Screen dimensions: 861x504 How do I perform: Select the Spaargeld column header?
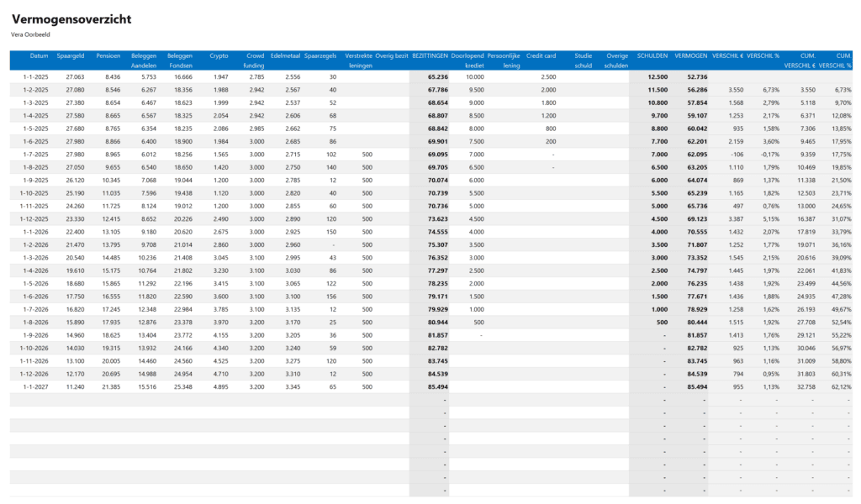tap(70, 55)
